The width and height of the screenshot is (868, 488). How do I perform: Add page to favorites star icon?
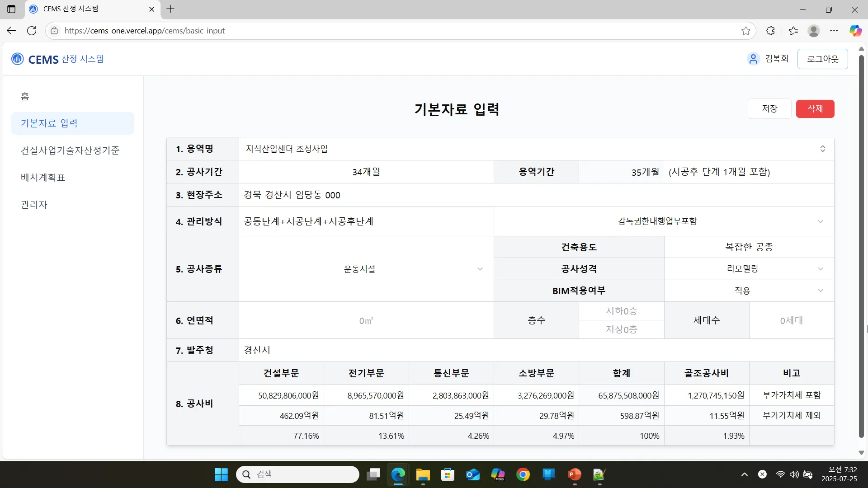click(746, 31)
